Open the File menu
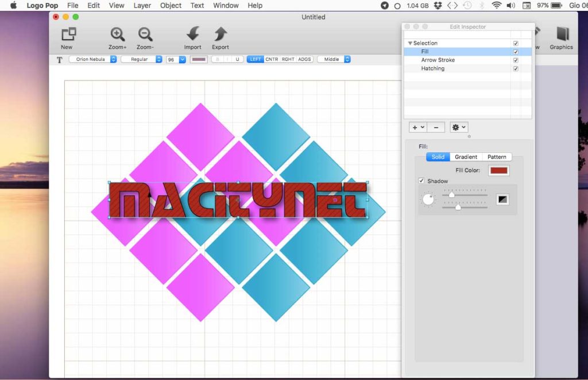The image size is (588, 380). pyautogui.click(x=73, y=5)
